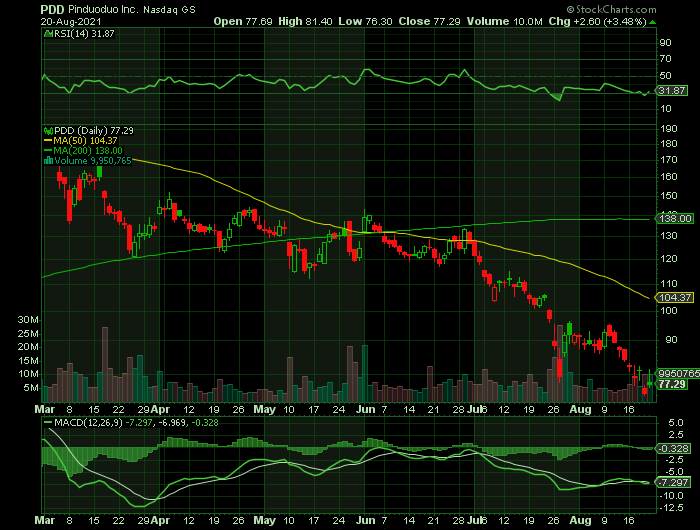Click the MA(200) 138.00 legend text

[x=88, y=151]
